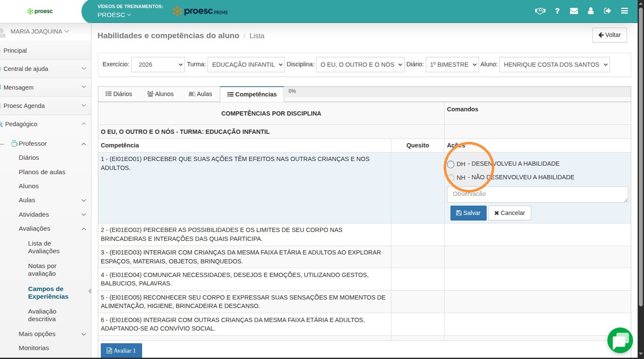Switch to the Diários tab
The height and width of the screenshot is (359, 644).
click(x=119, y=94)
